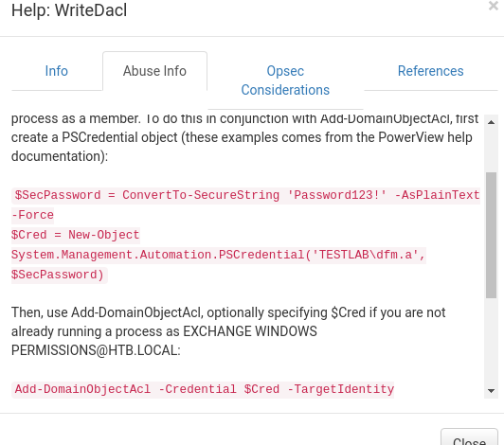Click the '-Force' code text
Image resolution: width=504 pixels, height=445 pixels.
(33, 215)
